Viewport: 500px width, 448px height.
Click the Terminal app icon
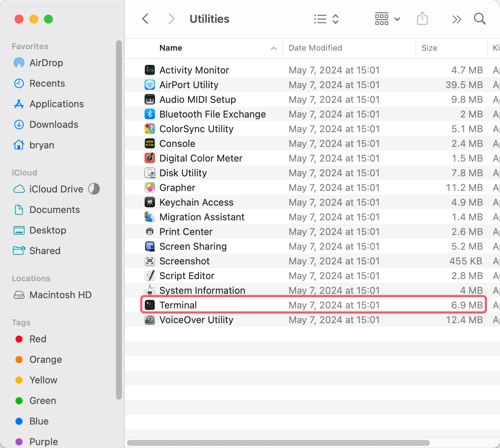[150, 305]
